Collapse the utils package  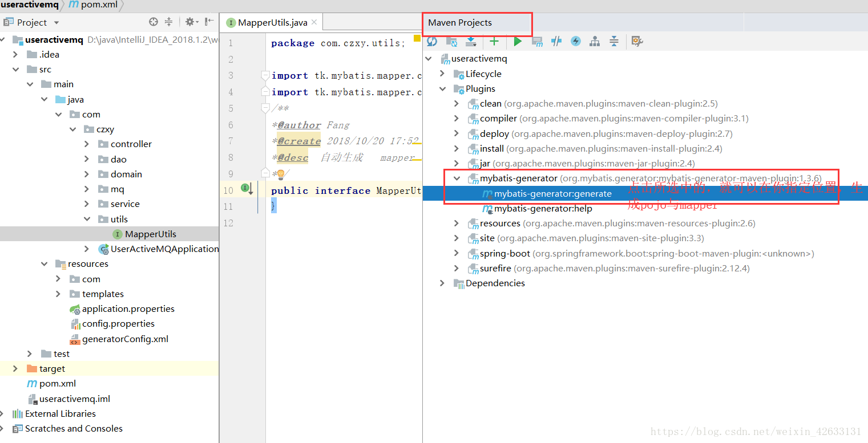coord(87,219)
